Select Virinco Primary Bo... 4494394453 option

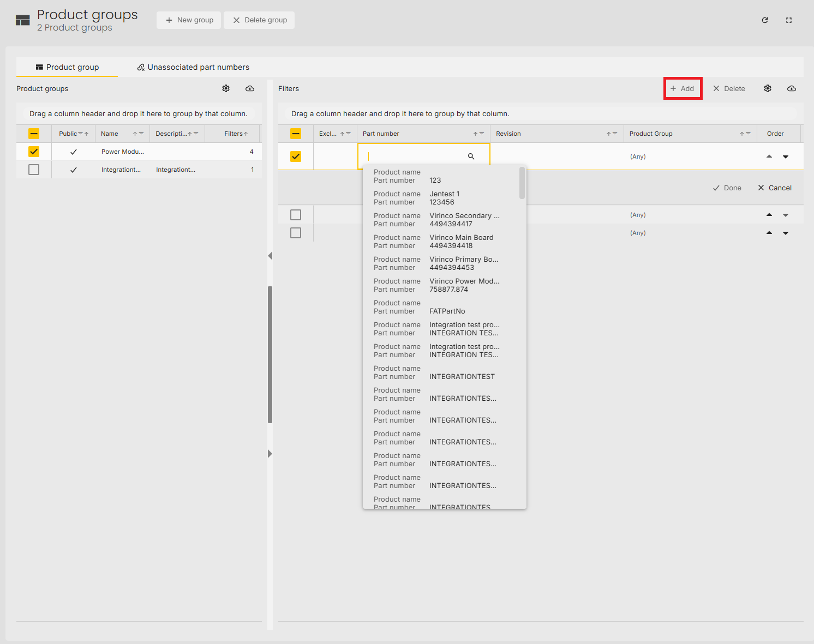pyautogui.click(x=441, y=263)
